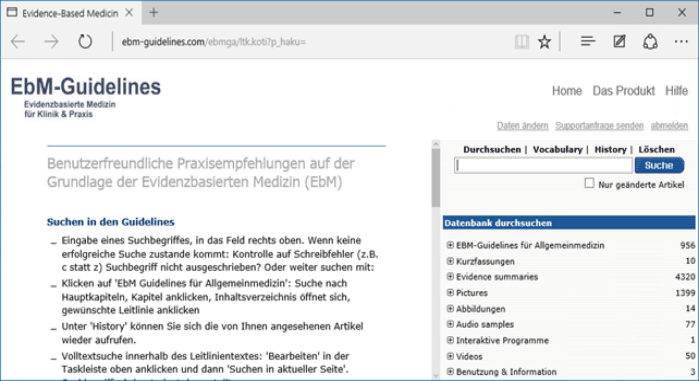Open the Hub three-lines icon
This screenshot has width=699, height=381.
click(x=588, y=42)
